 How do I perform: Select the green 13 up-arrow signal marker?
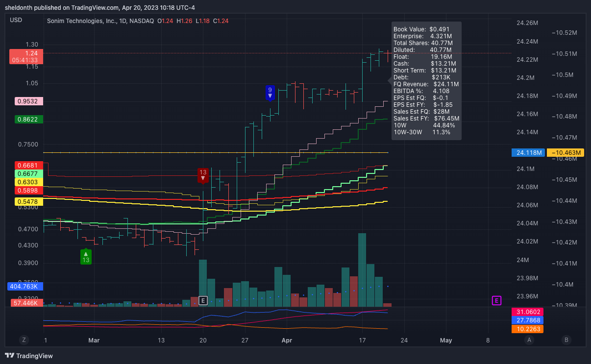(x=86, y=257)
